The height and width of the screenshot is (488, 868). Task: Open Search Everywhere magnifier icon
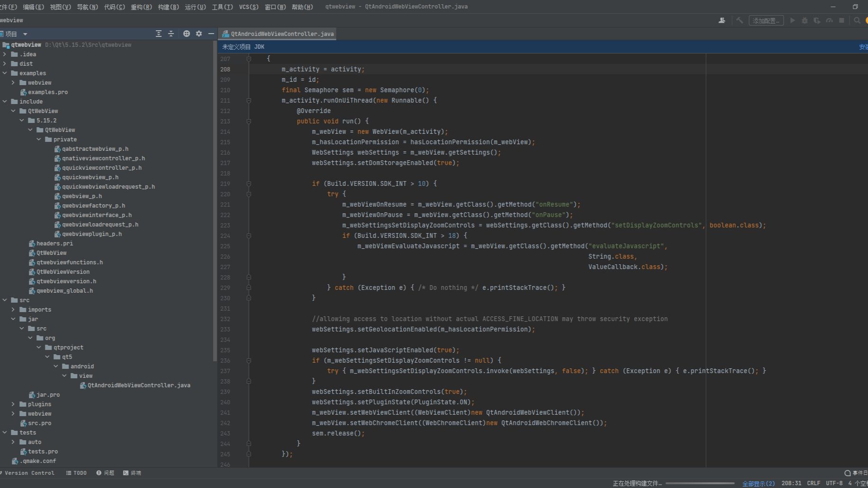pyautogui.click(x=857, y=20)
